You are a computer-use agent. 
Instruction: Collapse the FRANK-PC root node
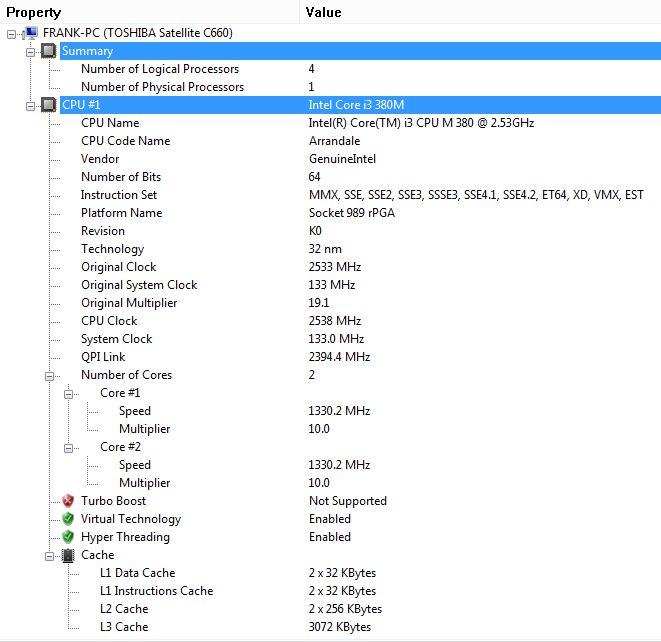point(11,34)
